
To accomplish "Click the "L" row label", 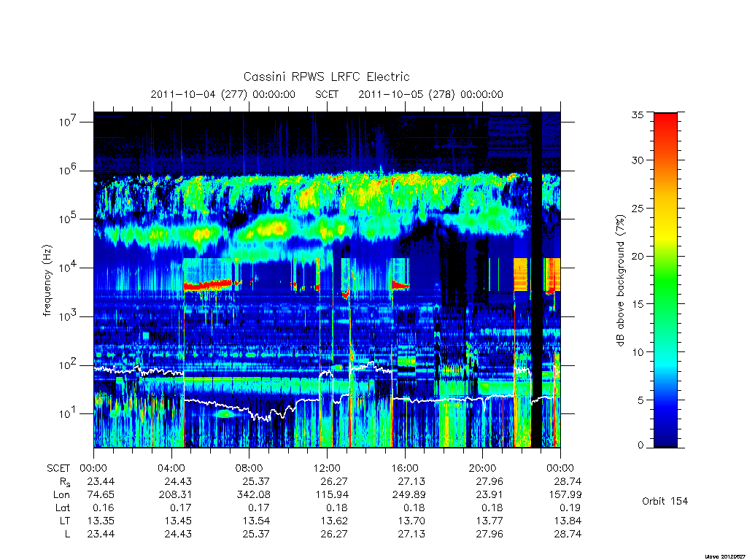I will [x=68, y=534].
